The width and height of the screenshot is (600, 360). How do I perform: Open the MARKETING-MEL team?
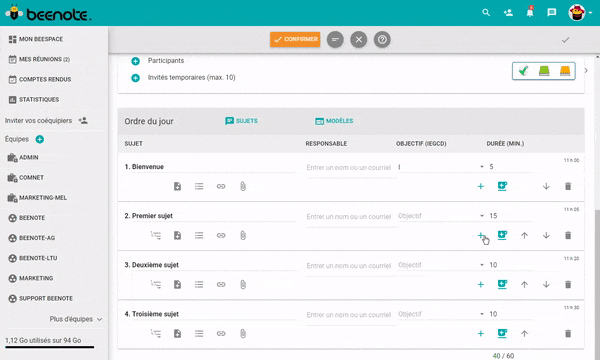tap(37, 198)
